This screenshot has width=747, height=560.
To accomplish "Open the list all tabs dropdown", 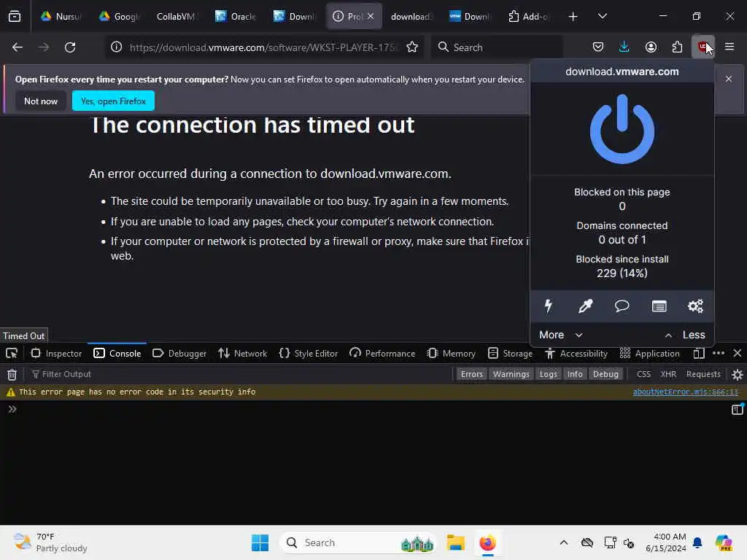I will 602,16.
